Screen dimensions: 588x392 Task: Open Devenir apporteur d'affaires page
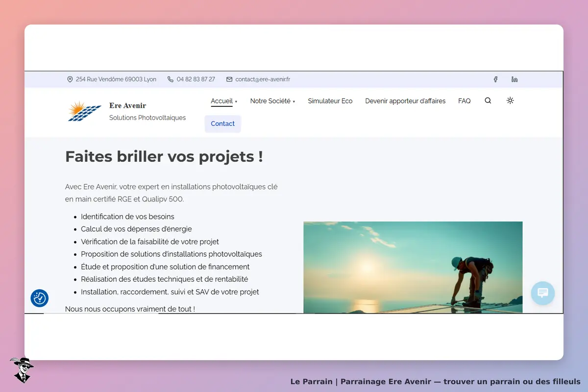point(405,101)
